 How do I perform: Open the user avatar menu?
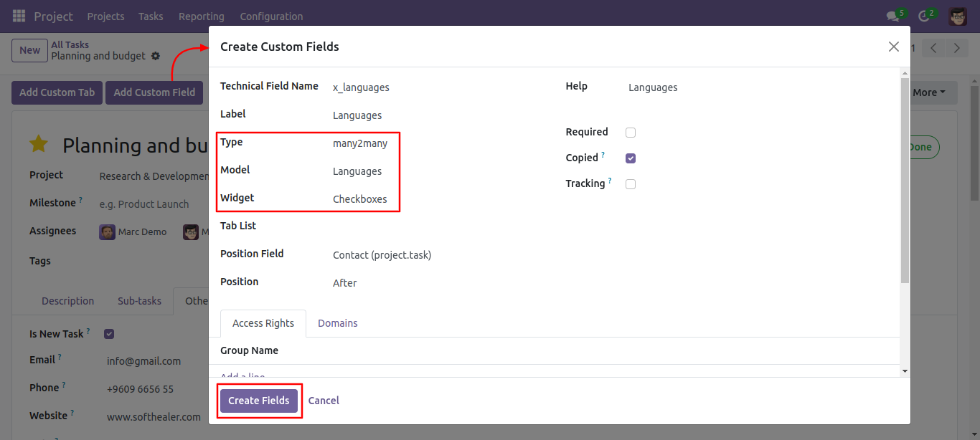958,16
